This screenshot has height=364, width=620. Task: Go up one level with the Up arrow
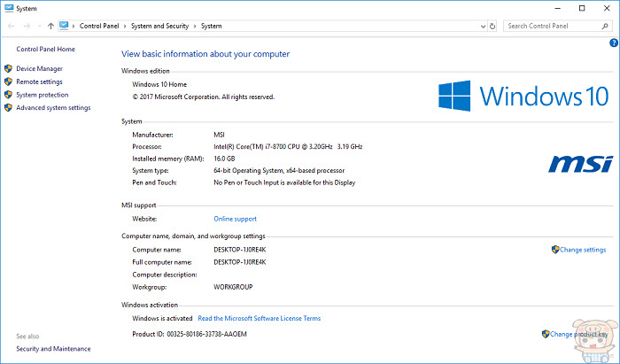pos(50,26)
